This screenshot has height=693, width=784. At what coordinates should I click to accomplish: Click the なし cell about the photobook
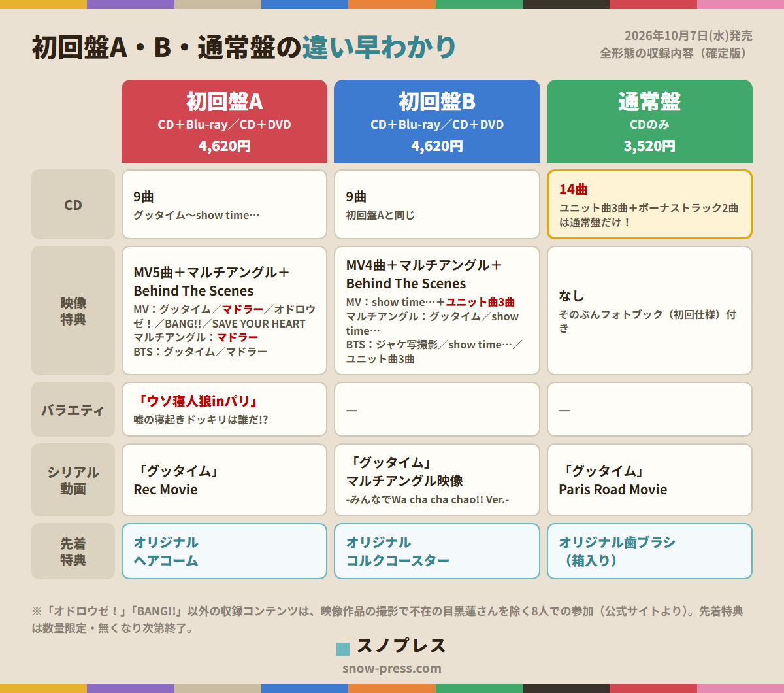point(649,311)
